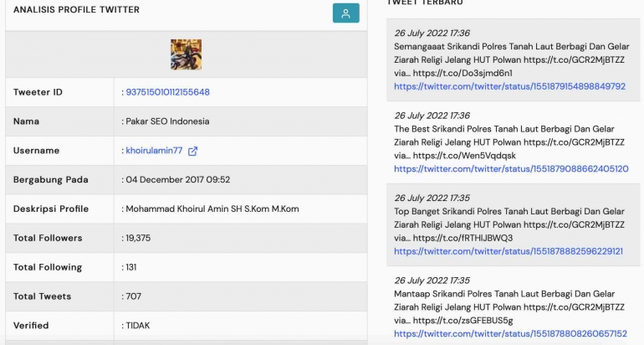Screen dimensions: 644x345
Task: Select the tweets value '707'
Action: (134, 296)
